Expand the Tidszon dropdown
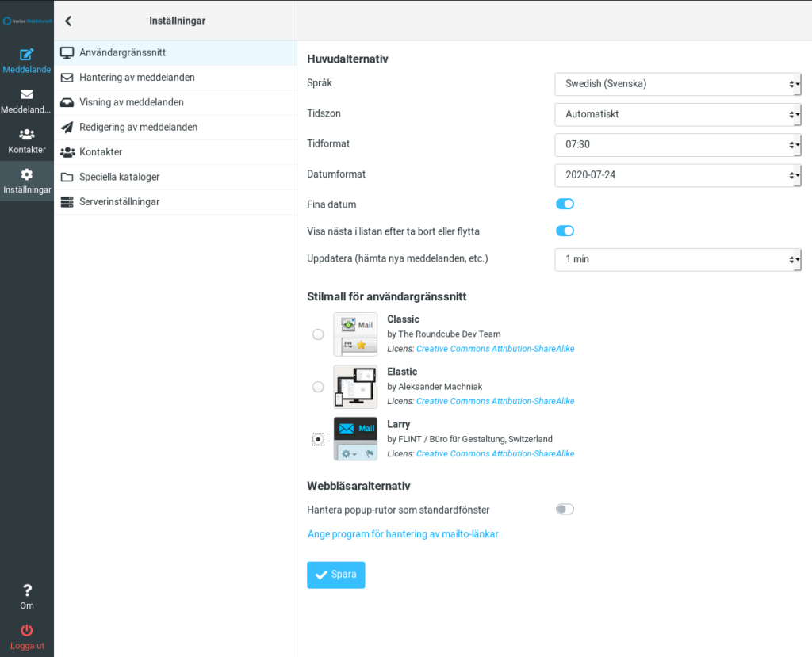This screenshot has height=657, width=812. [x=678, y=114]
